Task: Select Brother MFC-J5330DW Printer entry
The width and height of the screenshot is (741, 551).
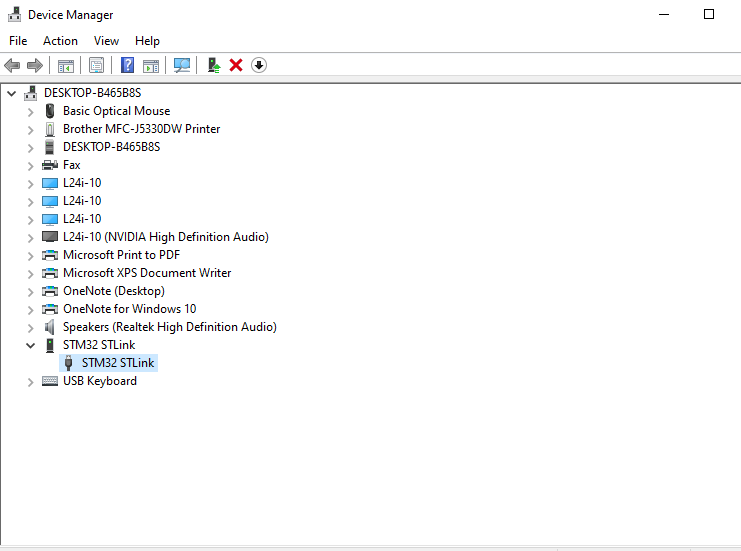Action: (x=141, y=129)
